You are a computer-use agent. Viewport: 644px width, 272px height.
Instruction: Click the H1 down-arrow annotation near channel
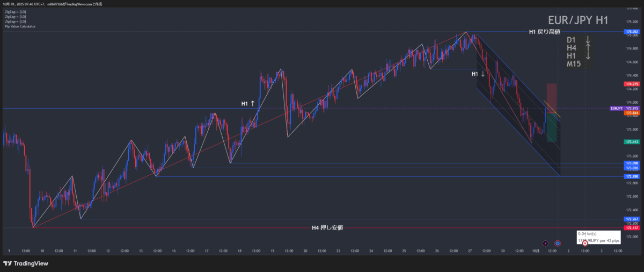(478, 74)
